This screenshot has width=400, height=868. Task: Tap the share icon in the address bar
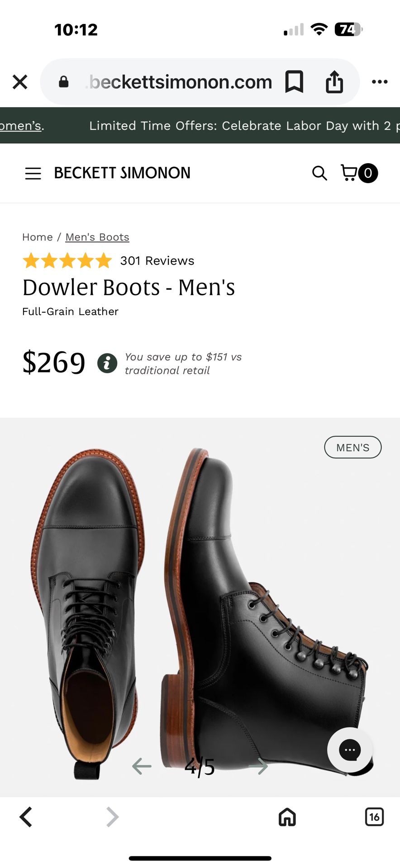(334, 82)
